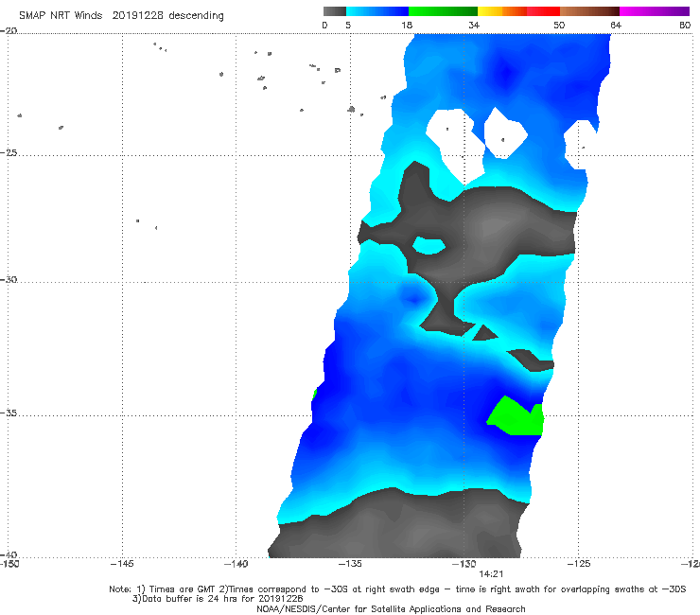Select the red segment of the color bar

pyautogui.click(x=543, y=11)
